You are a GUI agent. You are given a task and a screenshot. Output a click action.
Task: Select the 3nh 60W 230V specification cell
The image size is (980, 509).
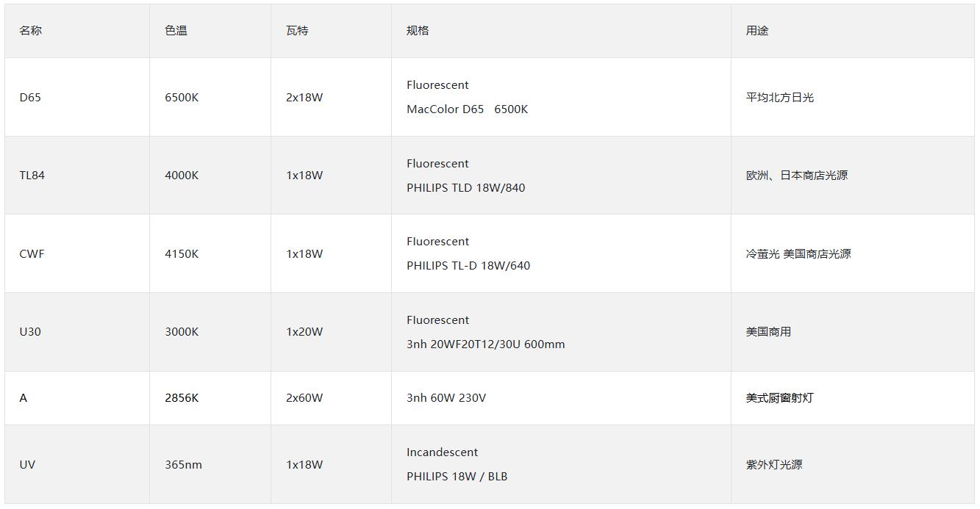446,398
